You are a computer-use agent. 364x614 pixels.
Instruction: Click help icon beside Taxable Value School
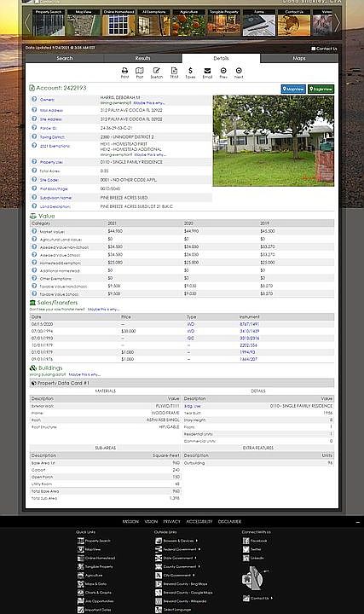(x=34, y=293)
